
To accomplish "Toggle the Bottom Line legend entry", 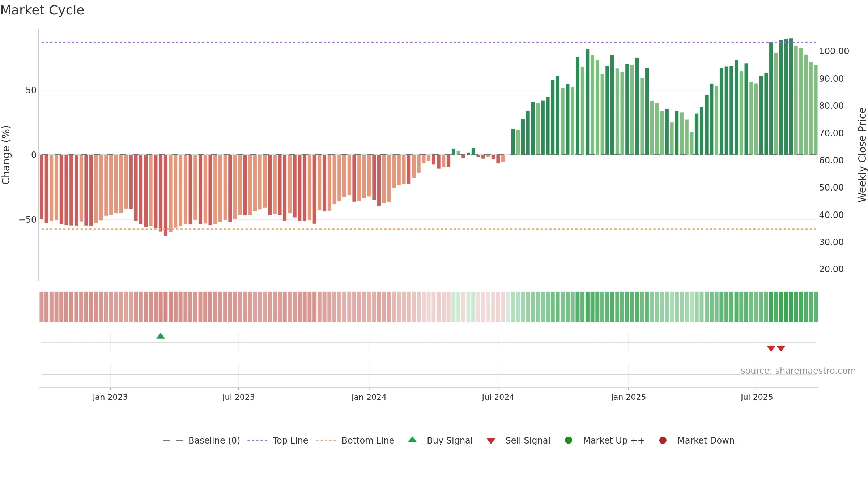I will pyautogui.click(x=355, y=440).
